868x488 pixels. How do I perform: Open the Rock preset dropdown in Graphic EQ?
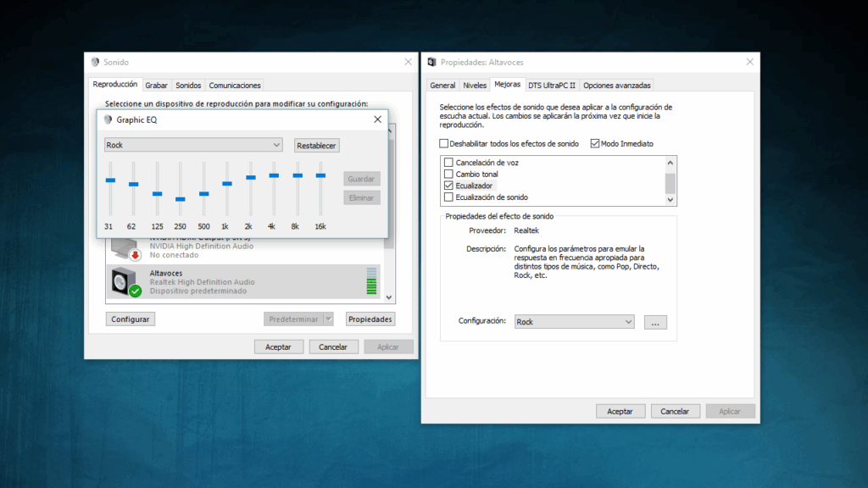pos(275,145)
